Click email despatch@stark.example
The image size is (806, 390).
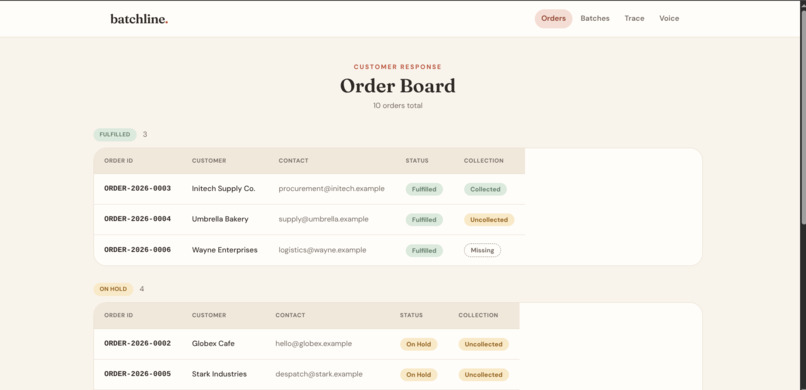coord(319,374)
